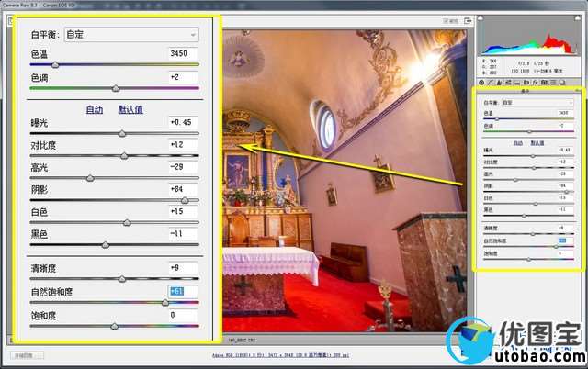Click the 阴影 slider handle in enlarged panel
Viewport: 588px width, 369px height.
(184, 199)
